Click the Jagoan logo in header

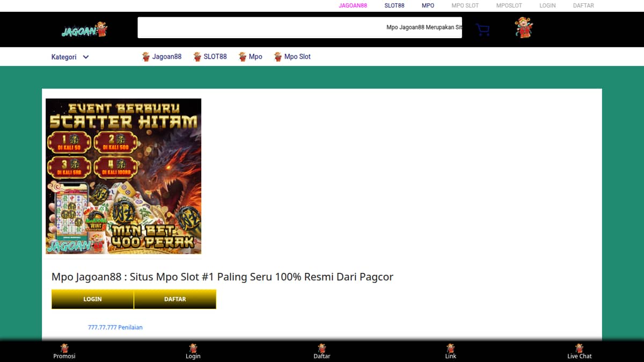coord(84,30)
